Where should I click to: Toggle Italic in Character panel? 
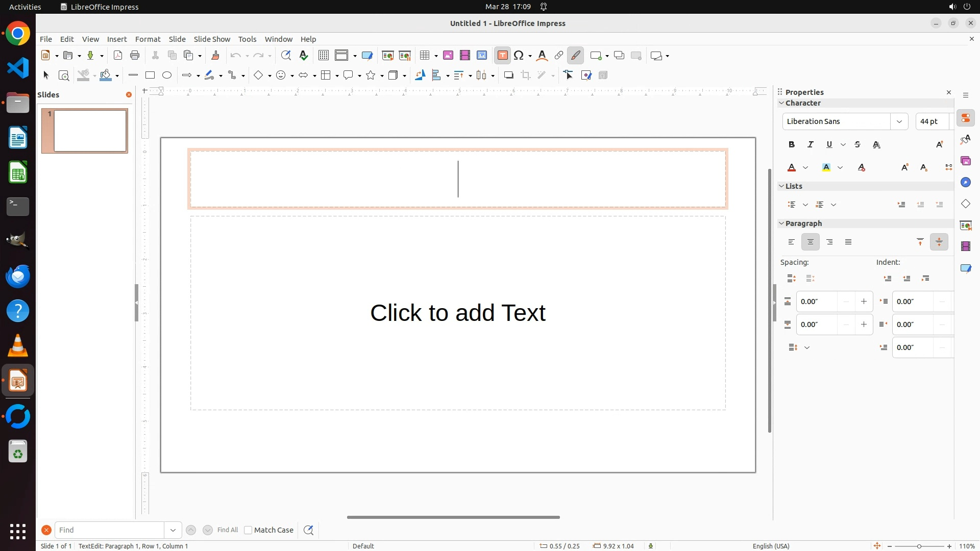[x=811, y=145]
